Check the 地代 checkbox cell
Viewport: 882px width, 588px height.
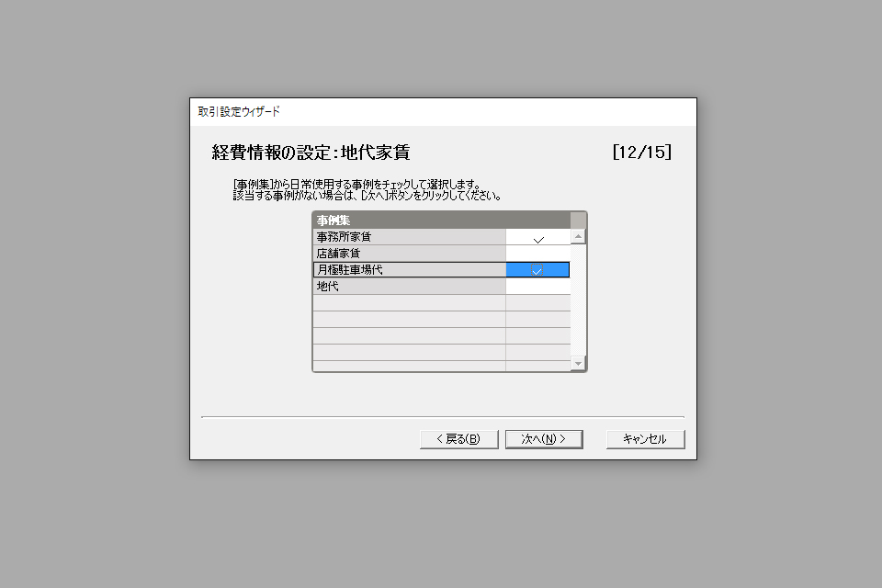tap(537, 287)
